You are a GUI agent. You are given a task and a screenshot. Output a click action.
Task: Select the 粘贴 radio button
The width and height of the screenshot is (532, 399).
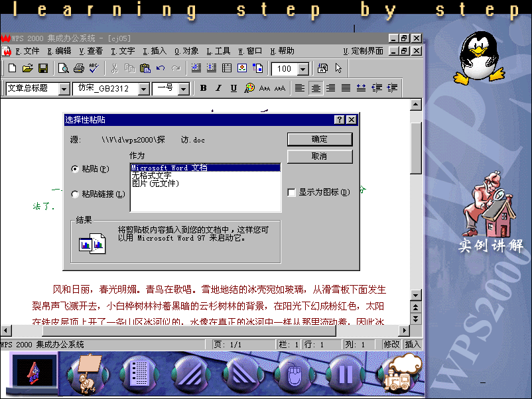75,169
